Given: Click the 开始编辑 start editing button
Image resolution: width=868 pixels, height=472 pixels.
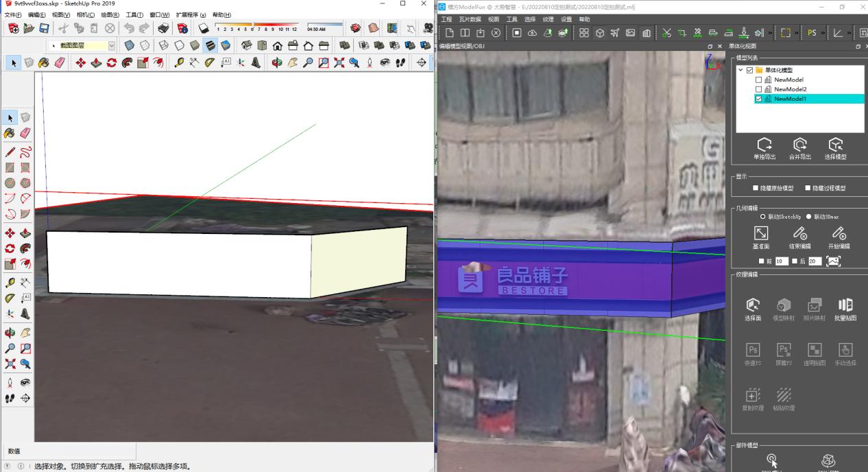Looking at the screenshot, I should pyautogui.click(x=839, y=237).
